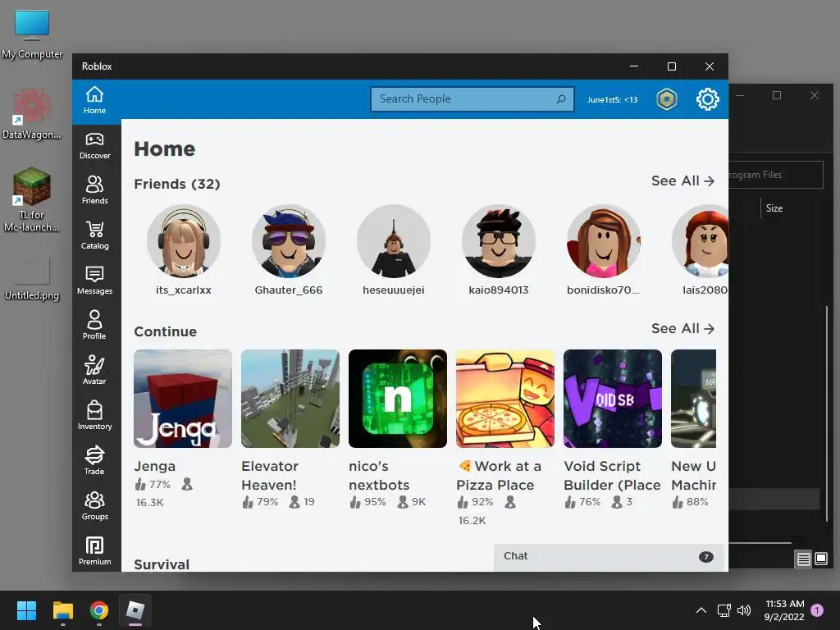Open friend bonidisko70 avatar
Viewport: 840px width, 630px height.
pyautogui.click(x=604, y=241)
